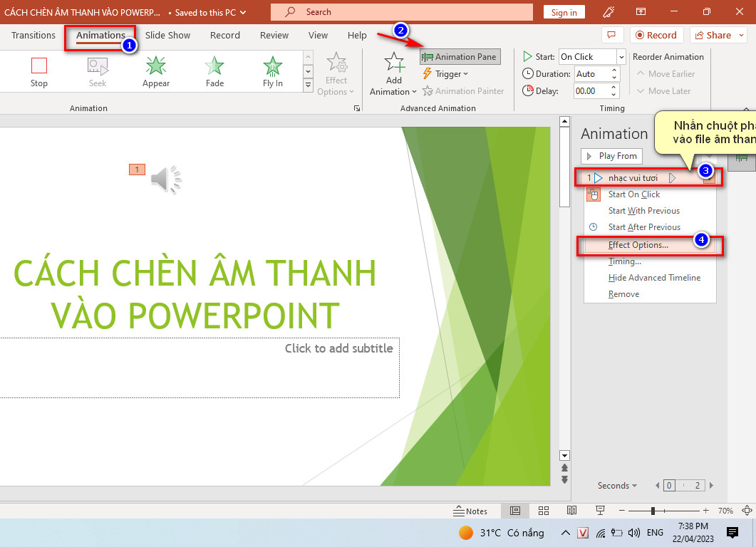Image resolution: width=756 pixels, height=547 pixels.
Task: Click the red Record button
Action: click(x=656, y=35)
